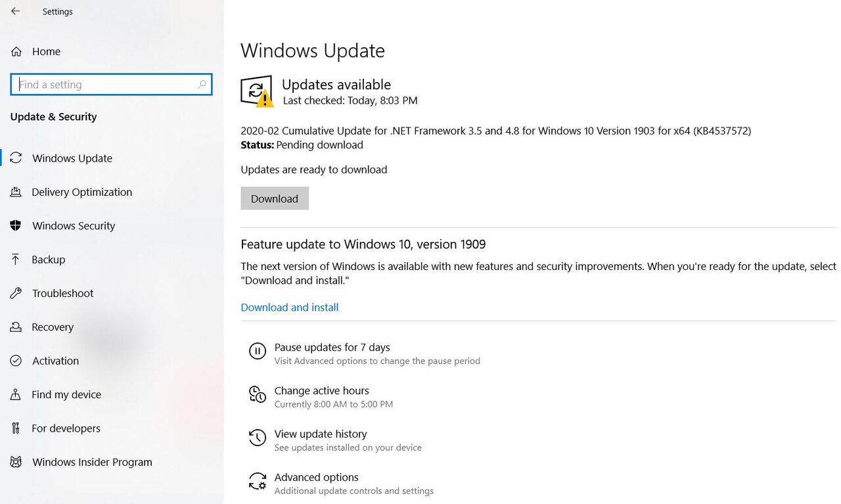Click the back arrow in Settings
The image size is (841, 504).
tap(16, 11)
